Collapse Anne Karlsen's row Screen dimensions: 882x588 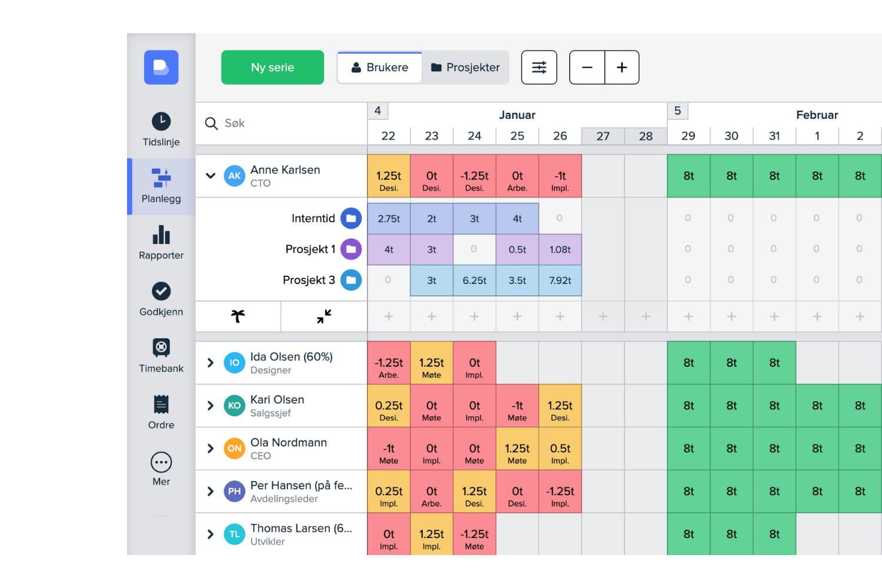pyautogui.click(x=211, y=176)
